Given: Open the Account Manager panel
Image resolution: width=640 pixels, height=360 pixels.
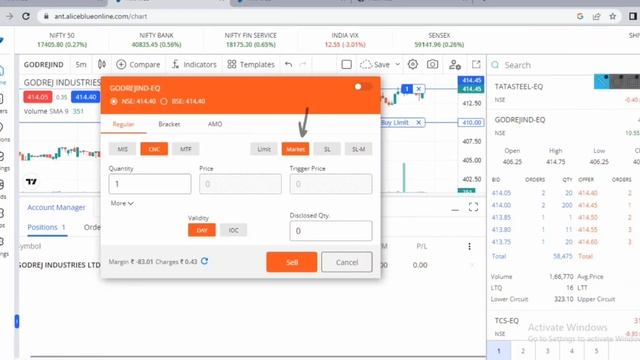Looking at the screenshot, I should (x=56, y=207).
